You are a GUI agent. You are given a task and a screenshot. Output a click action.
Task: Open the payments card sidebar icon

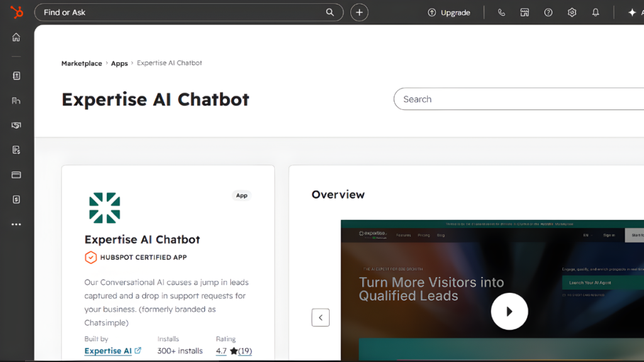point(16,175)
